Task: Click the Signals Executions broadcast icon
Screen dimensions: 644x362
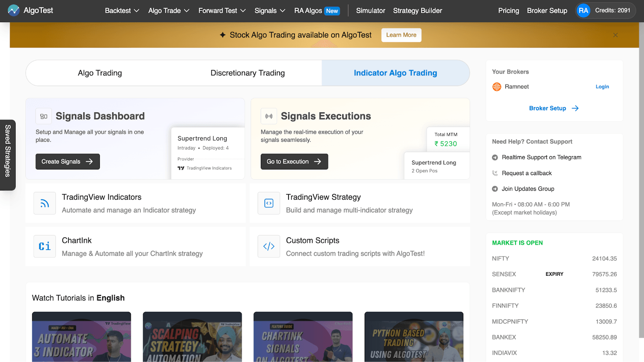Action: coord(269,116)
